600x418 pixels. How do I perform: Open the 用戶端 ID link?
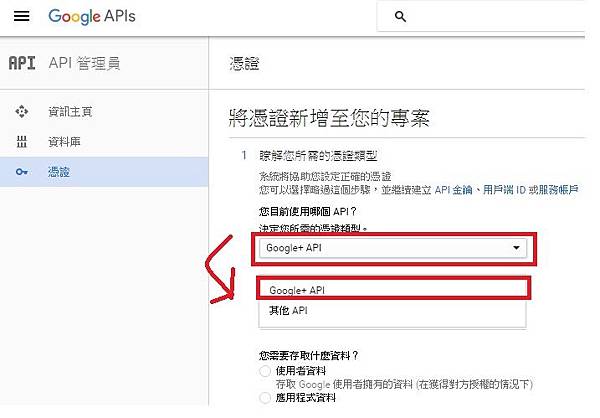pos(505,189)
